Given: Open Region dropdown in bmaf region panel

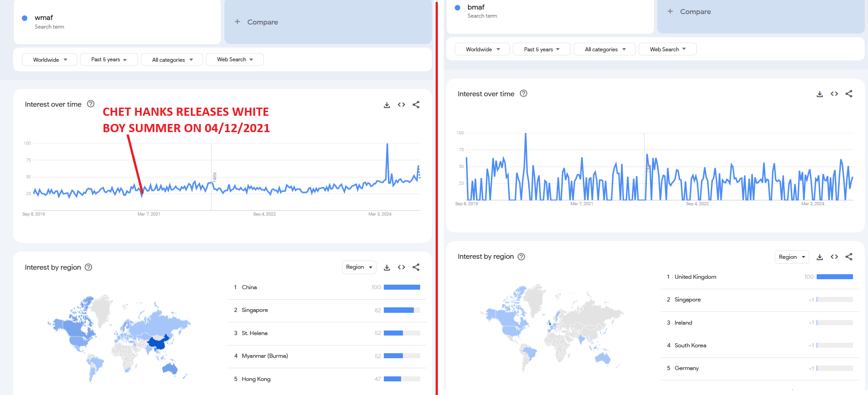Looking at the screenshot, I should (x=792, y=257).
